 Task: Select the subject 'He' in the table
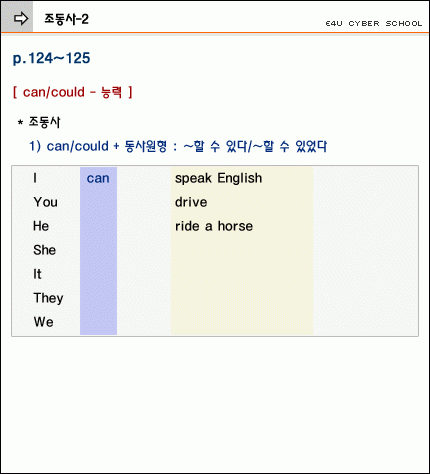point(41,226)
